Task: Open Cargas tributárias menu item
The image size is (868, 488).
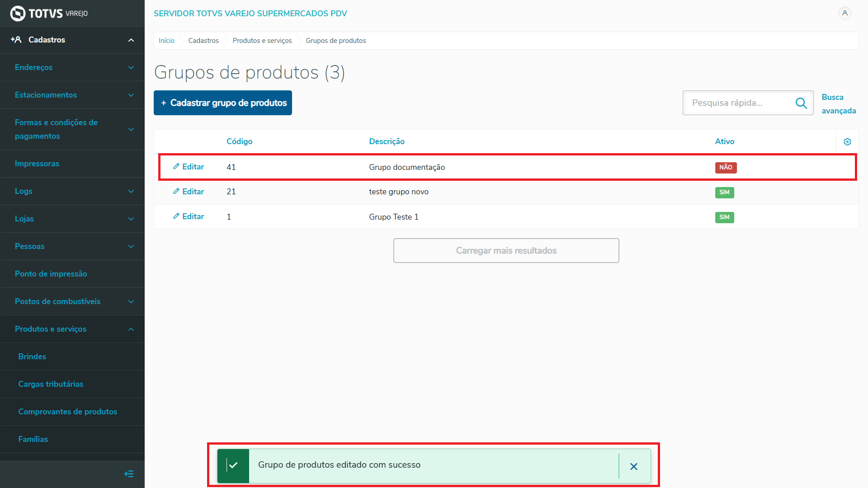Action: (51, 384)
